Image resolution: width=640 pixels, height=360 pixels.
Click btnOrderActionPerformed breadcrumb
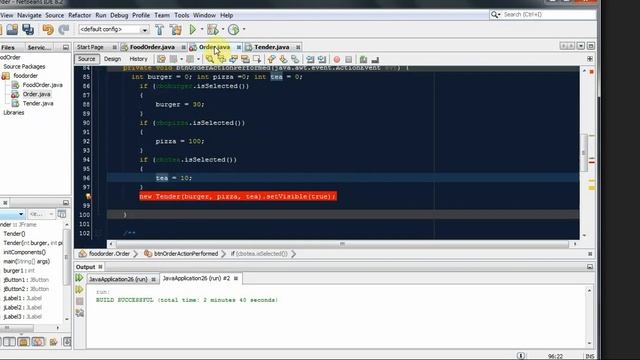pos(186,254)
